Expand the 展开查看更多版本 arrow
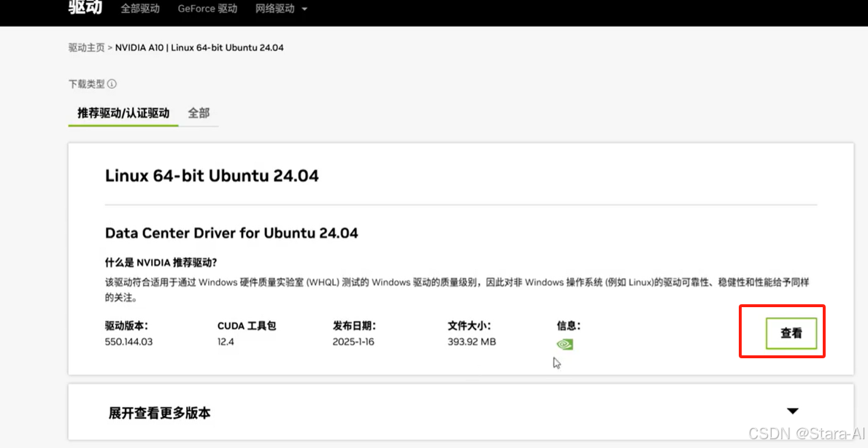The height and width of the screenshot is (448, 868). pos(793,411)
